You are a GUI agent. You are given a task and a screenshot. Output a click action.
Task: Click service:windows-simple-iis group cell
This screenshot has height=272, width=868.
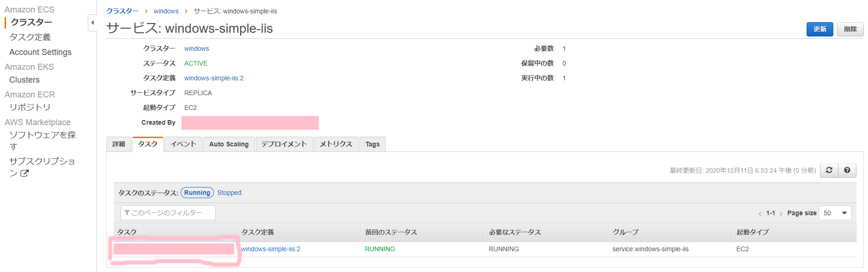pos(650,249)
